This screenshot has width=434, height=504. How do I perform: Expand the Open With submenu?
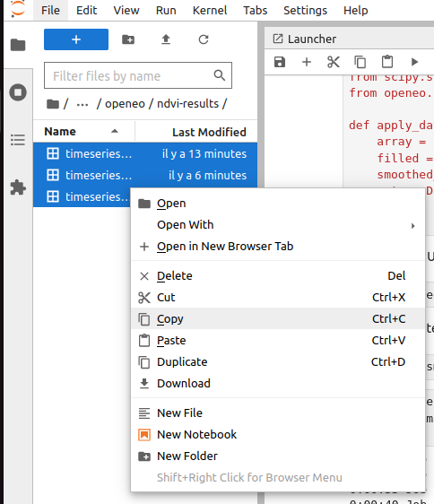tap(278, 225)
